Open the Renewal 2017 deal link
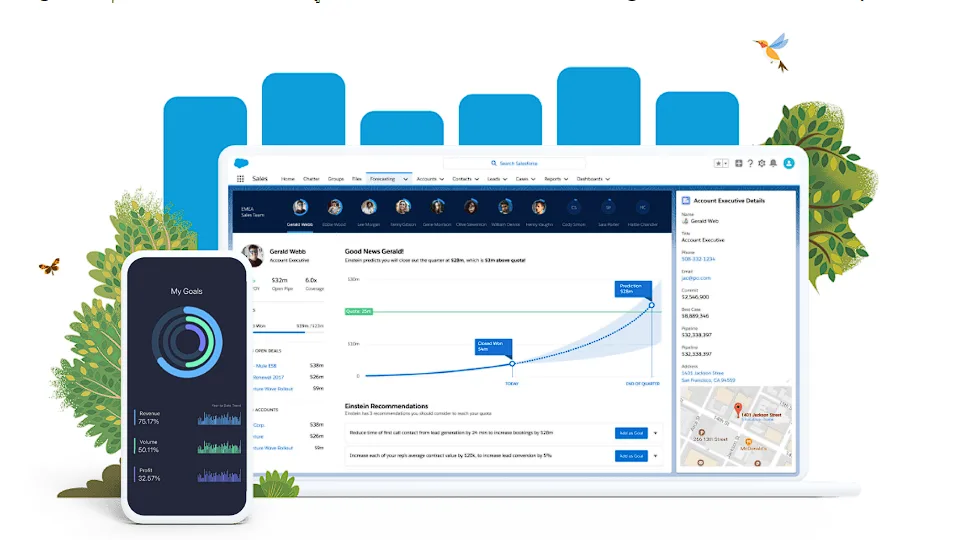Image resolution: width=975 pixels, height=540 pixels. pyautogui.click(x=269, y=377)
